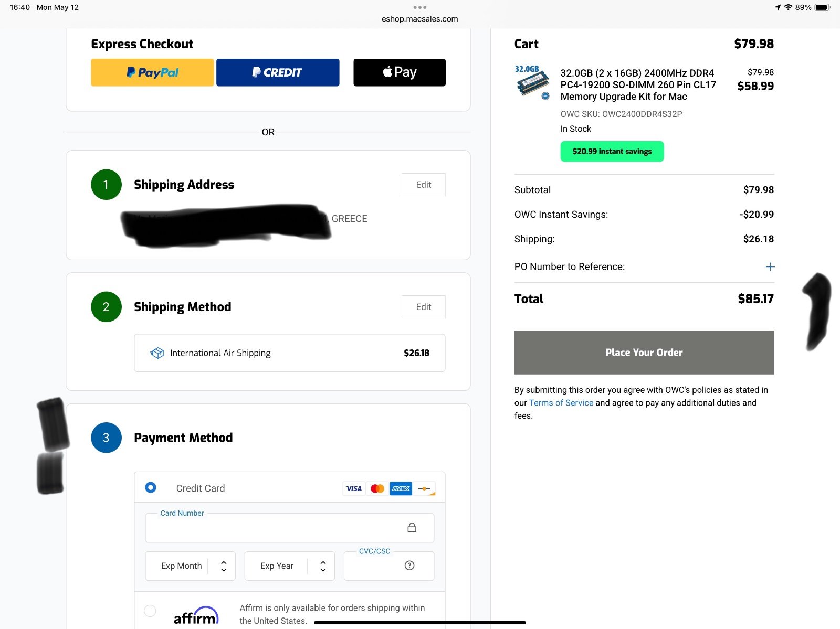Select the Affirm payment radio button
Screen dimensions: 840x629
(150, 611)
